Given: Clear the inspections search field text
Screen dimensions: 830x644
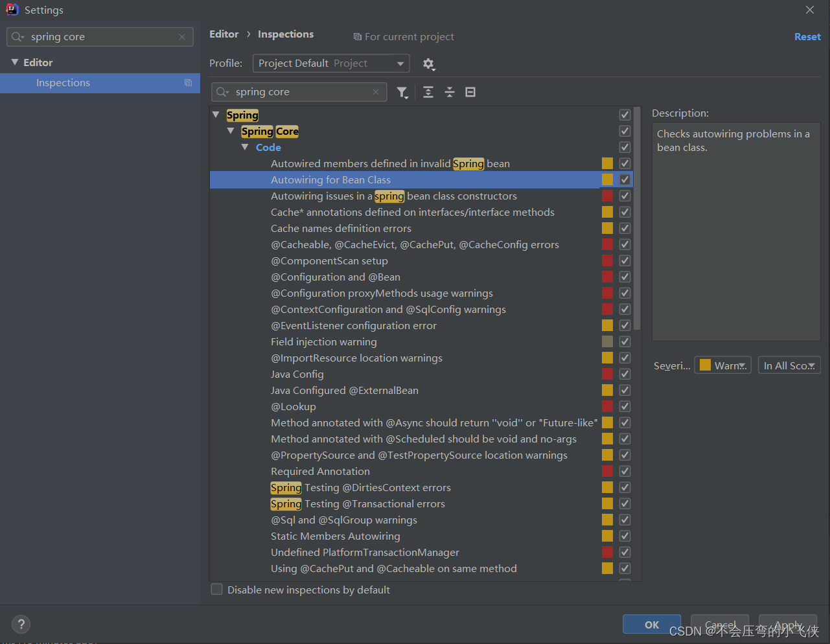Looking at the screenshot, I should 376,92.
